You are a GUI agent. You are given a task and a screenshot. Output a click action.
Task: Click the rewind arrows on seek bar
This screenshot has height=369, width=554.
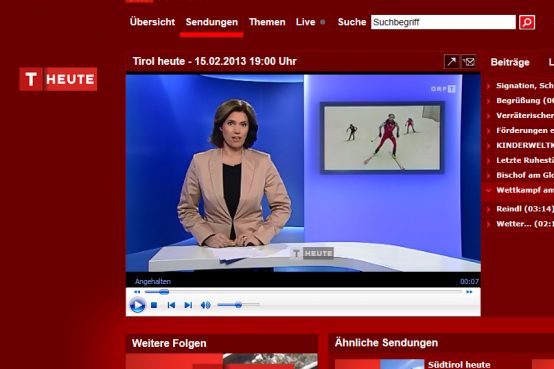137,292
